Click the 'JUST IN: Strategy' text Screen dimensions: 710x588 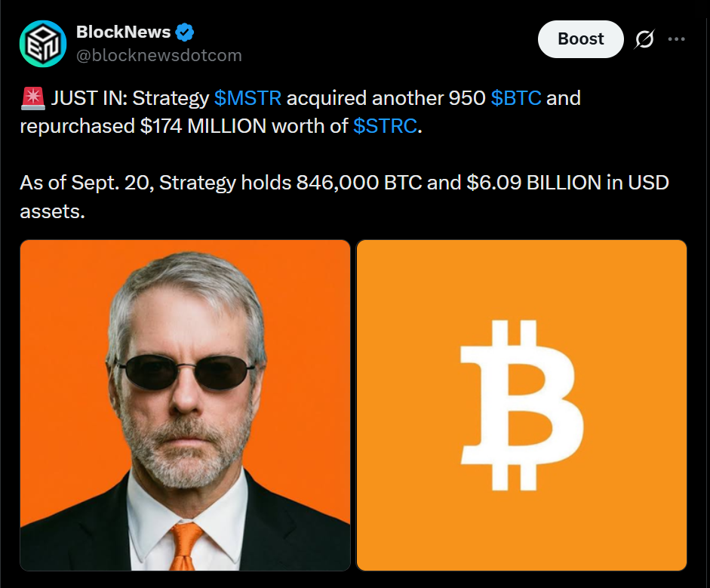click(x=130, y=98)
